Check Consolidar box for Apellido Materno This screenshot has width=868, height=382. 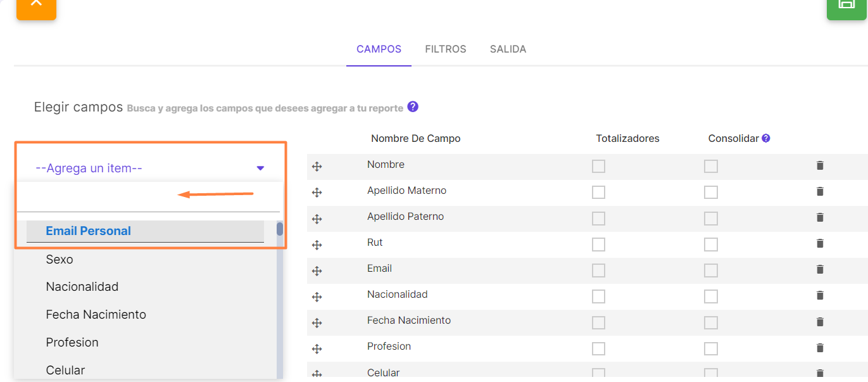[711, 192]
